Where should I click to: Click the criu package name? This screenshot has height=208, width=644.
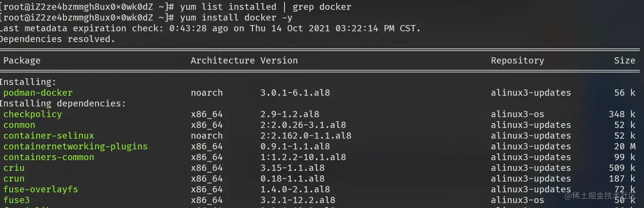[14, 168]
